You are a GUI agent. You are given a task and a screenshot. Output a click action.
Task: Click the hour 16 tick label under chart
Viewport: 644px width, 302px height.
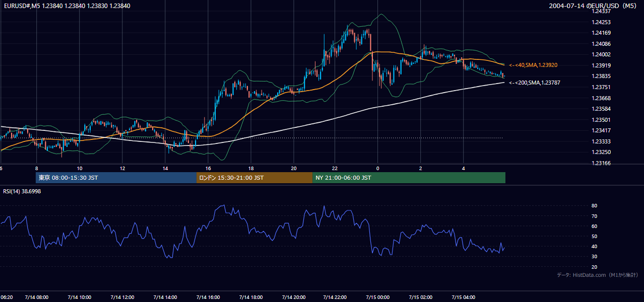208,168
